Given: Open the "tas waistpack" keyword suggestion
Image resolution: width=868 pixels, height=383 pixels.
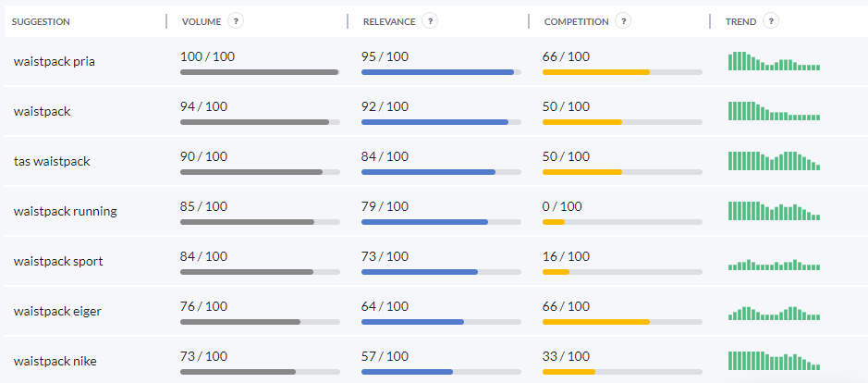Looking at the screenshot, I should (52, 161).
